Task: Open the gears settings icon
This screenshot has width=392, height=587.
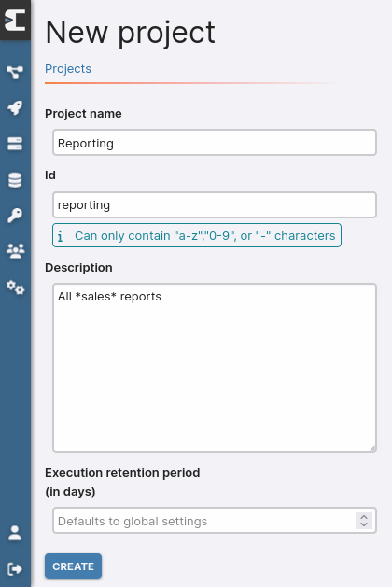Action: (15, 287)
